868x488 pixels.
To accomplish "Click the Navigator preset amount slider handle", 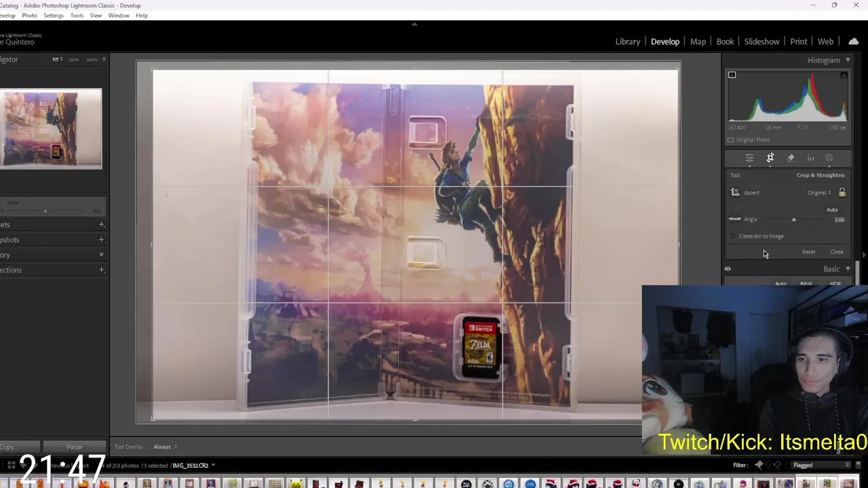I will pos(45,211).
